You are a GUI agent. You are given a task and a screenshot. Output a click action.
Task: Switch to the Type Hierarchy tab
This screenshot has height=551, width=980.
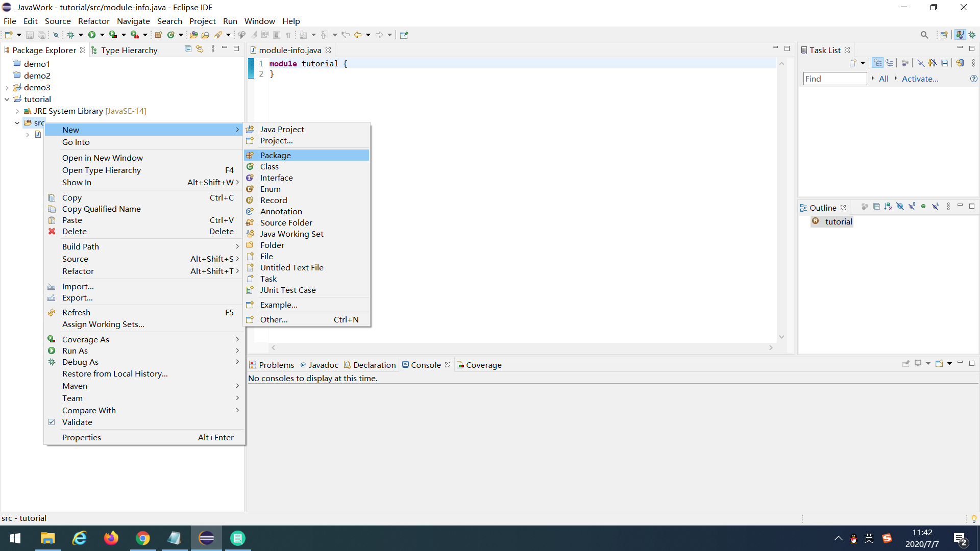tap(124, 50)
